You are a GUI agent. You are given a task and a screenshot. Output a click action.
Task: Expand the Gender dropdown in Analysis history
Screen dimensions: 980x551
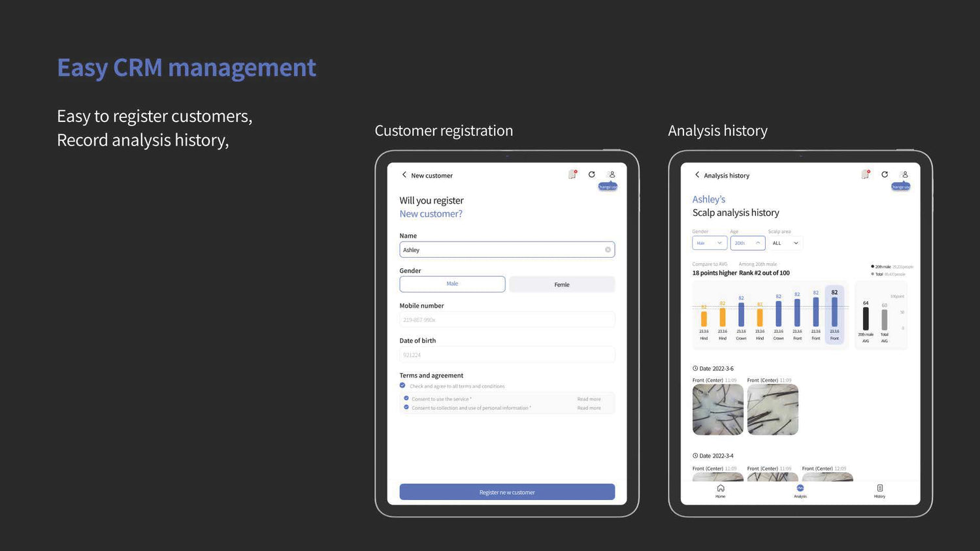pyautogui.click(x=710, y=243)
